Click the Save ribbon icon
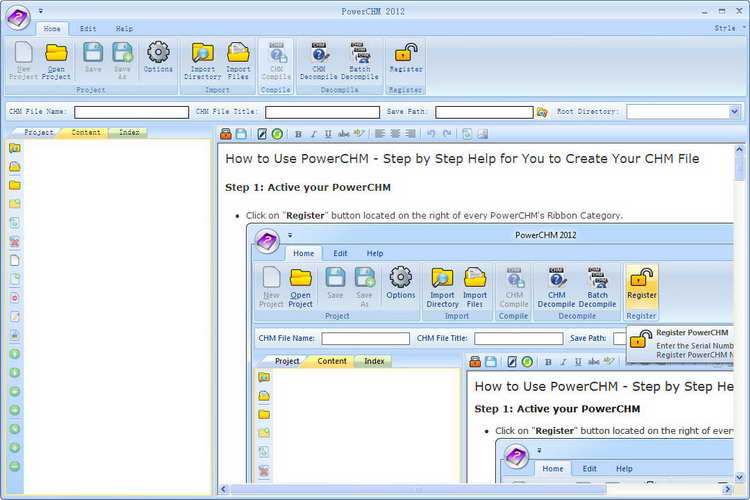 pyautogui.click(x=93, y=57)
